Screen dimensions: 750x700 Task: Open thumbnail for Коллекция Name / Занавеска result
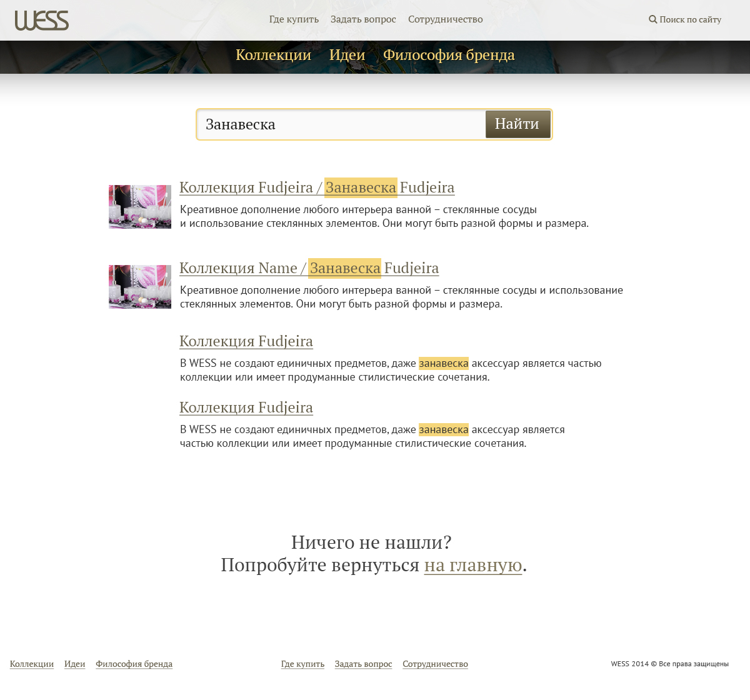coord(140,287)
